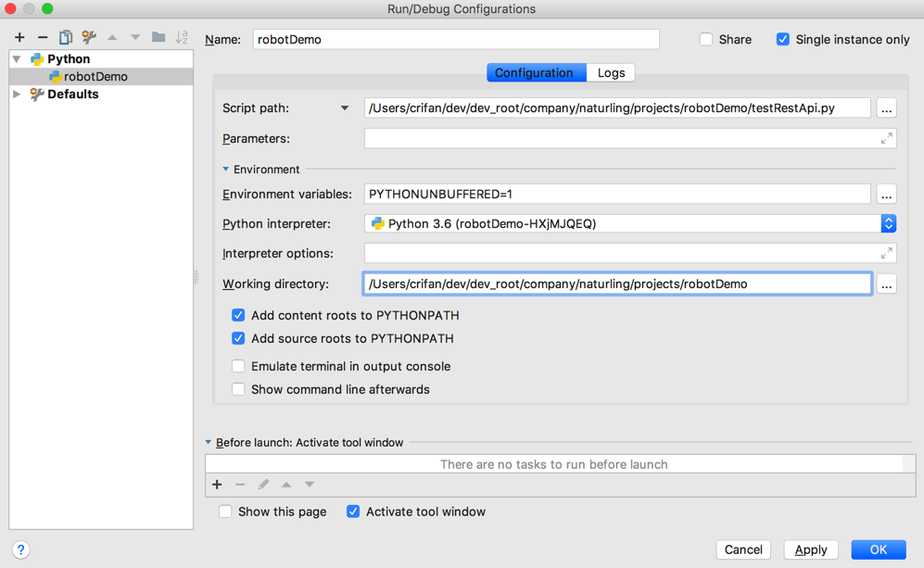
Task: Enable the Share checkbox
Action: point(706,39)
